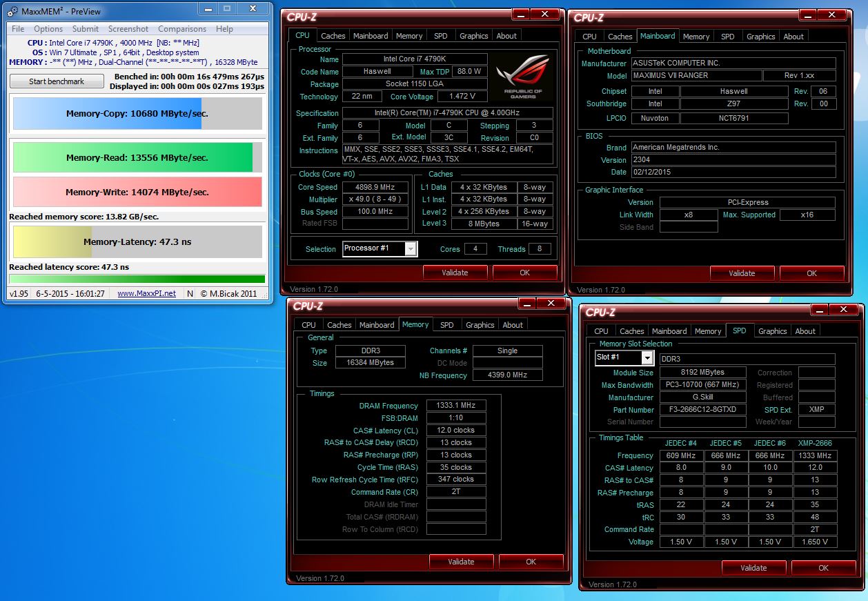Click the N indicator in MaxxMEM status bar
The width and height of the screenshot is (868, 601).
pos(190,293)
